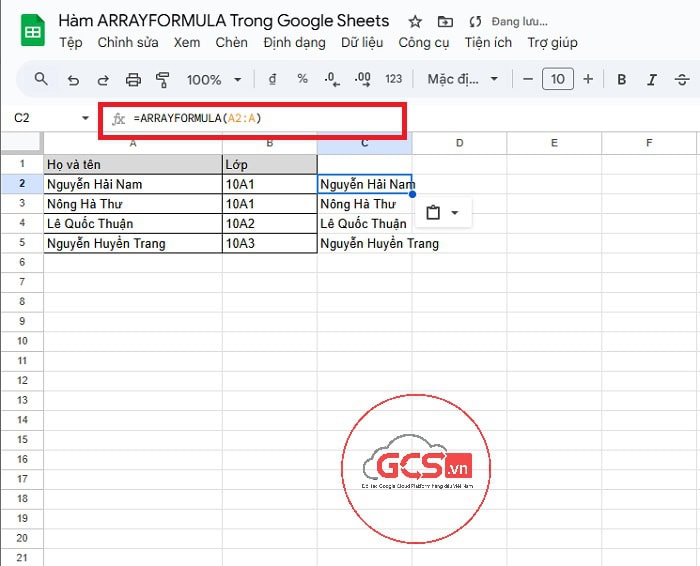
Task: Open the Định dạng menu
Action: click(294, 43)
